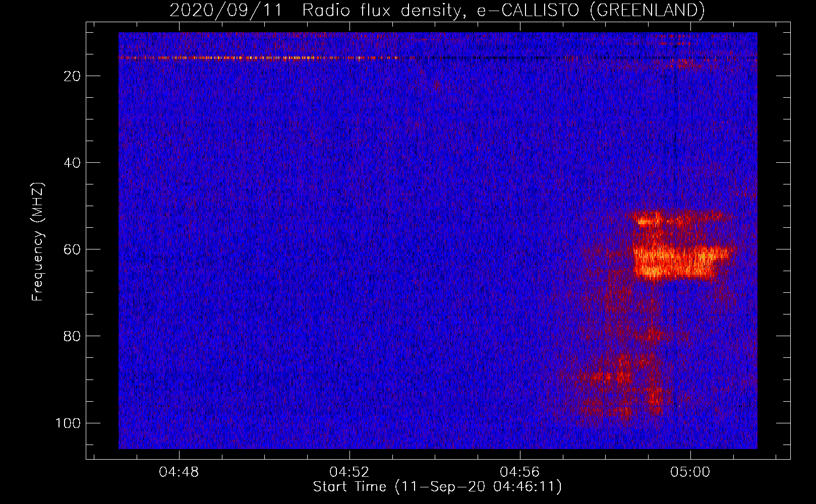The image size is (816, 504).
Task: Click the '100' frequency tick label
Action: click(68, 423)
